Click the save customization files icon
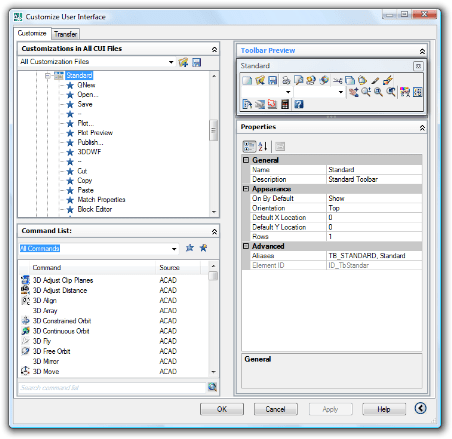The height and width of the screenshot is (439, 452). (x=197, y=62)
